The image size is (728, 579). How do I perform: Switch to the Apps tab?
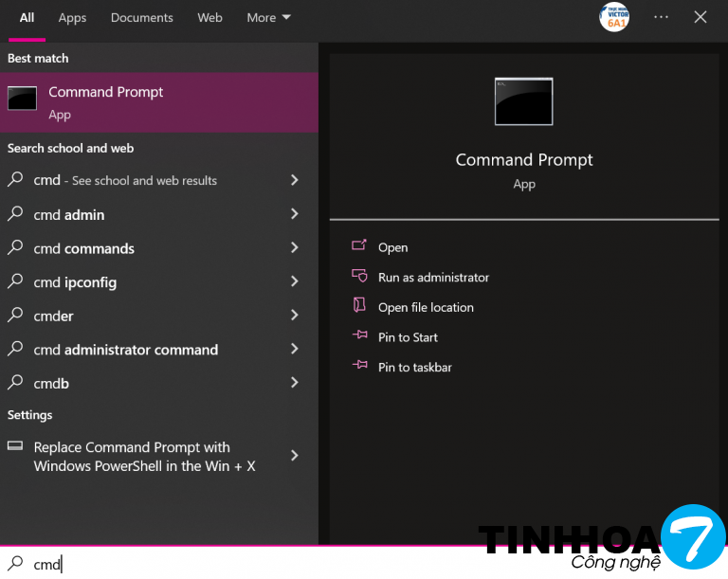pos(72,17)
